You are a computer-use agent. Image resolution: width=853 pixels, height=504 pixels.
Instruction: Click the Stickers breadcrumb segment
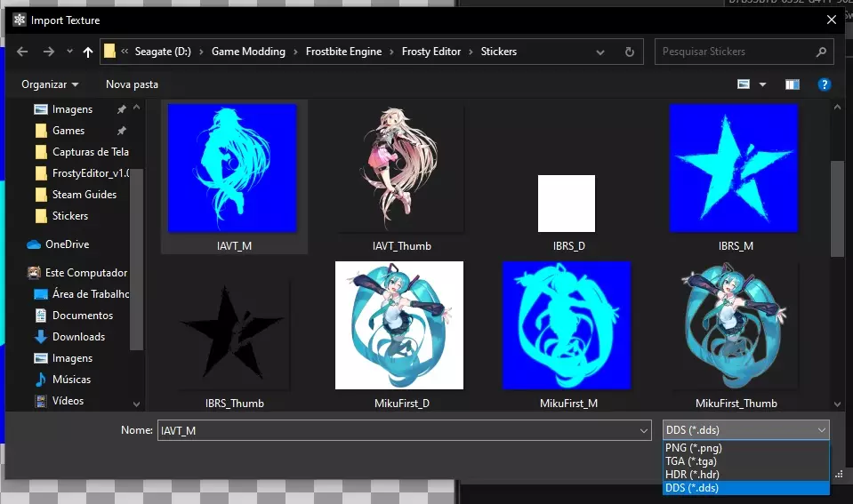[499, 52]
